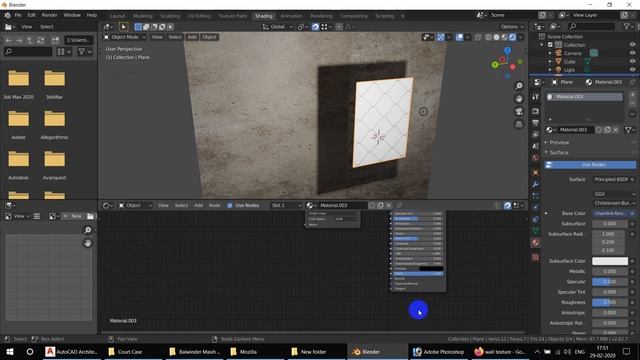This screenshot has height=360, width=640.
Task: Select wireframe viewport shading sphere
Action: point(489,37)
